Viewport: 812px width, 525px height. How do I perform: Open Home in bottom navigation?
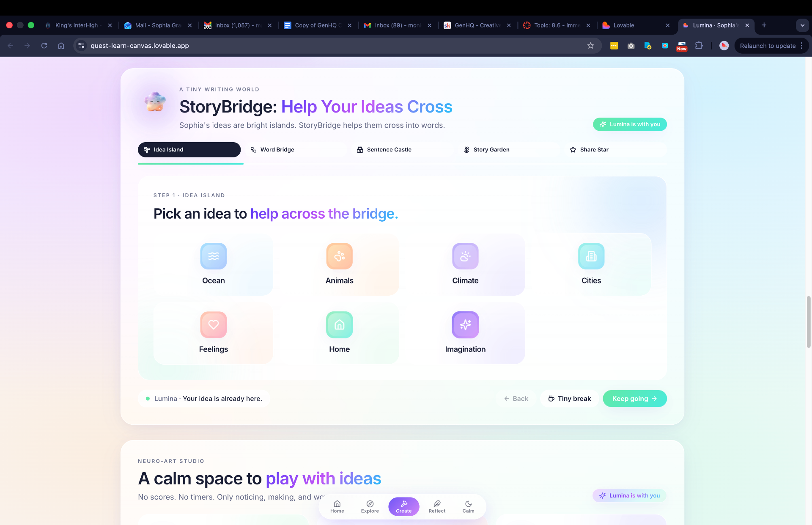coord(337,506)
